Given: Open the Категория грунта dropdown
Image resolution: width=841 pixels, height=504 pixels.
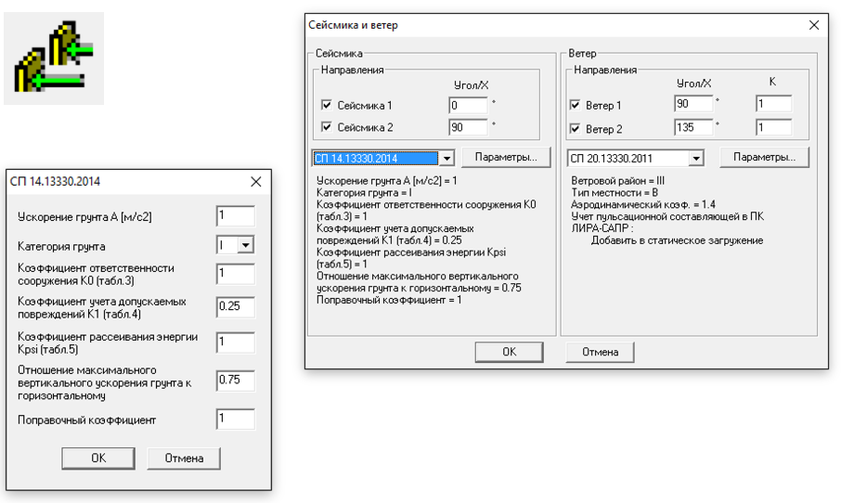Looking at the screenshot, I should tap(245, 246).
